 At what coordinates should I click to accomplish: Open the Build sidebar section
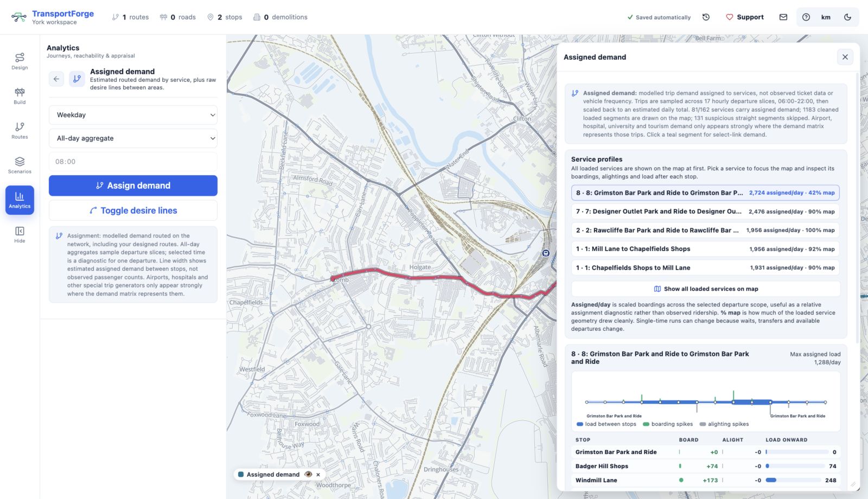(20, 96)
